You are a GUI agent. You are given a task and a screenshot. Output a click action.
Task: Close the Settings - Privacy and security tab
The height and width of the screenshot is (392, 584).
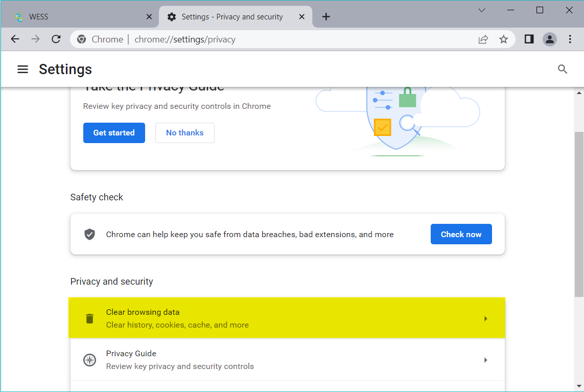point(301,17)
